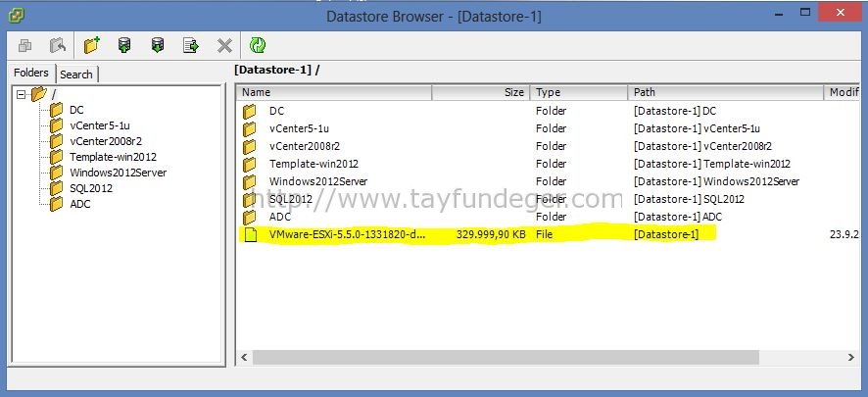Select the SQL2012 row in the file list
The width and height of the screenshot is (868, 397).
[x=548, y=199]
